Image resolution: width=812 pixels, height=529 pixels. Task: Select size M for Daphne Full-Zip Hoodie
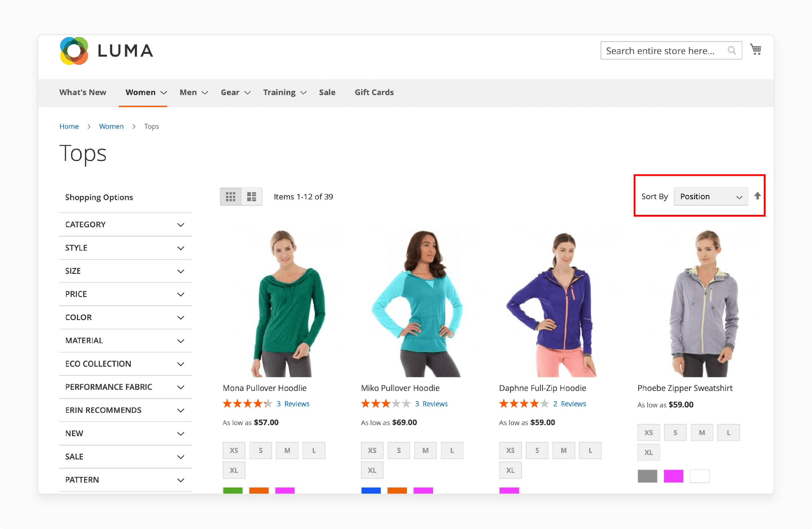pos(564,451)
